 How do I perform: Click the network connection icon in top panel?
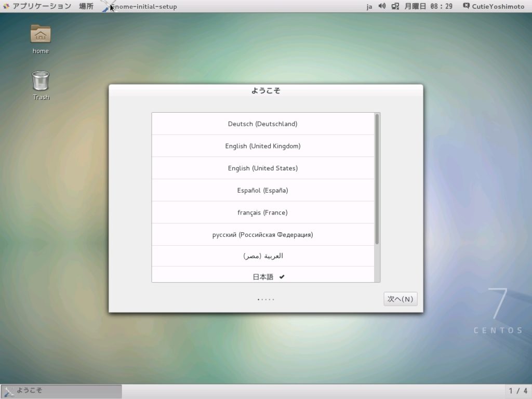[395, 6]
